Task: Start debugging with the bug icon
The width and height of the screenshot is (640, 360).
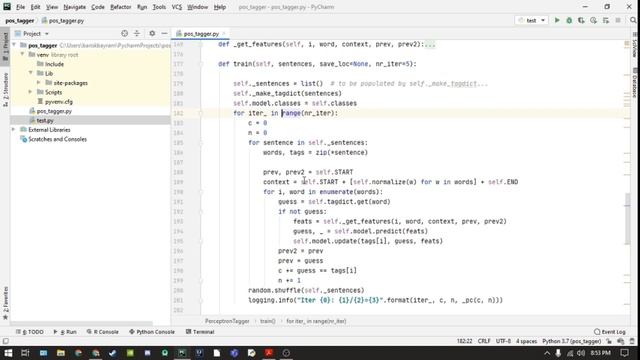Action: click(x=569, y=20)
